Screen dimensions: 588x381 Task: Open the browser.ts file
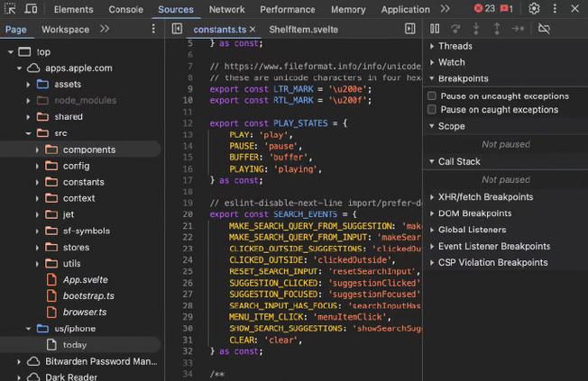[x=85, y=312]
